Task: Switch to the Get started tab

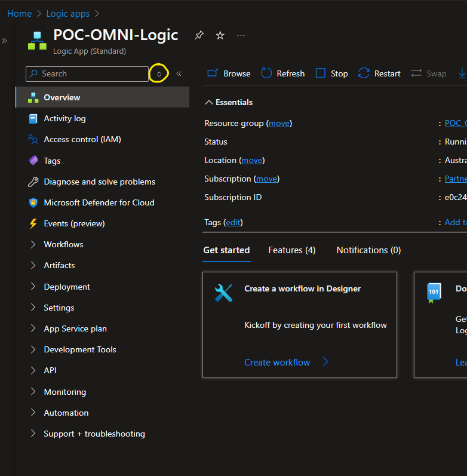Action: click(x=226, y=250)
